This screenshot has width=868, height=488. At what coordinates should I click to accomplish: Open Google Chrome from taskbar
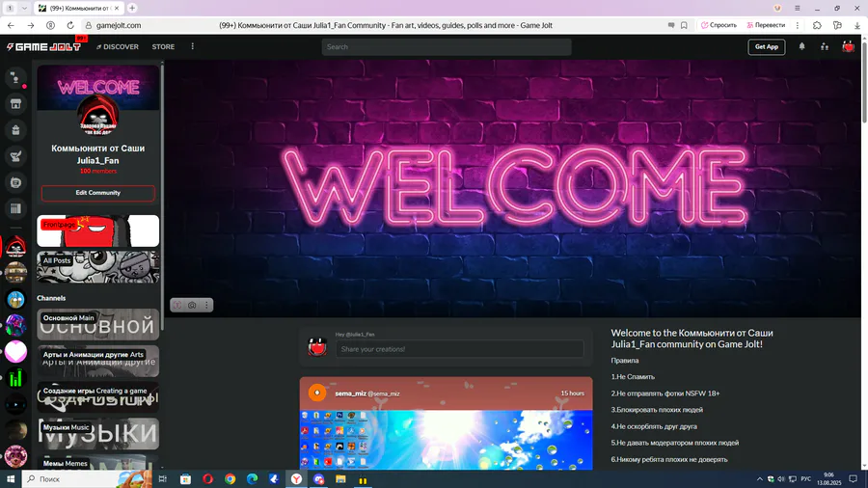(x=230, y=479)
